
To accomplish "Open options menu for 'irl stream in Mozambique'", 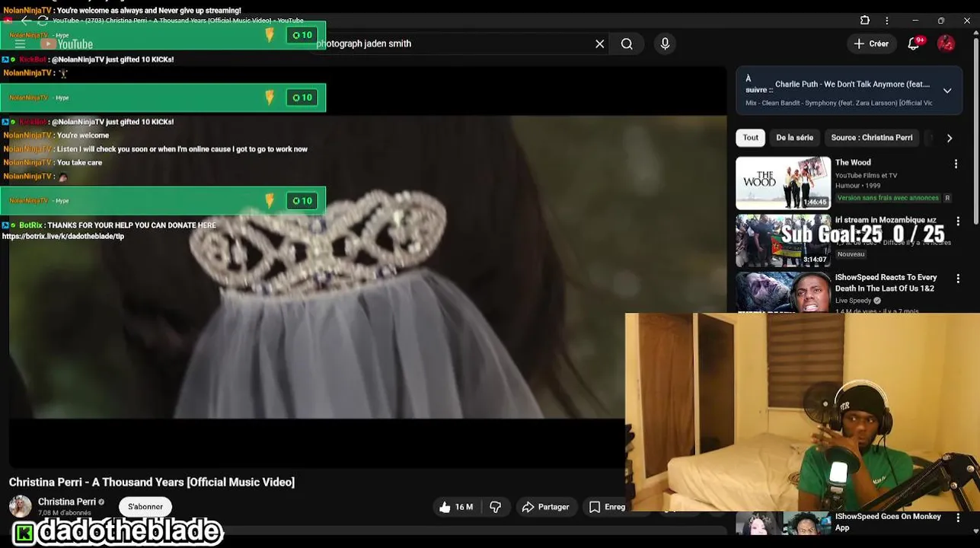I will (x=957, y=221).
